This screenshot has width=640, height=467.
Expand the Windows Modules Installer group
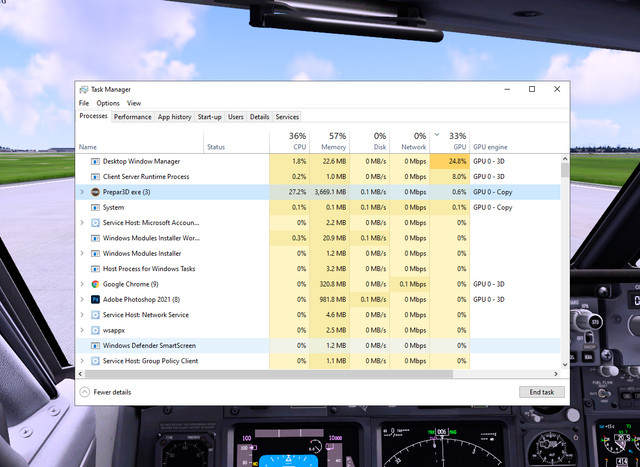tap(82, 254)
